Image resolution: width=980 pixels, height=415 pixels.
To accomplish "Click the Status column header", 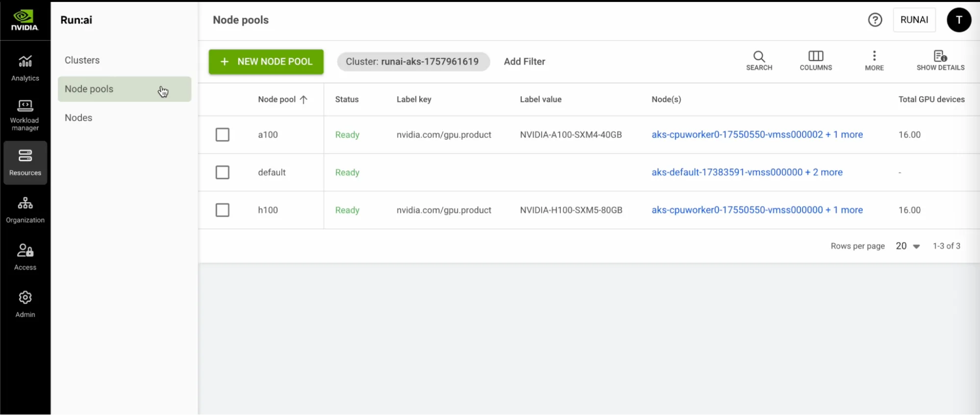I will tap(347, 100).
